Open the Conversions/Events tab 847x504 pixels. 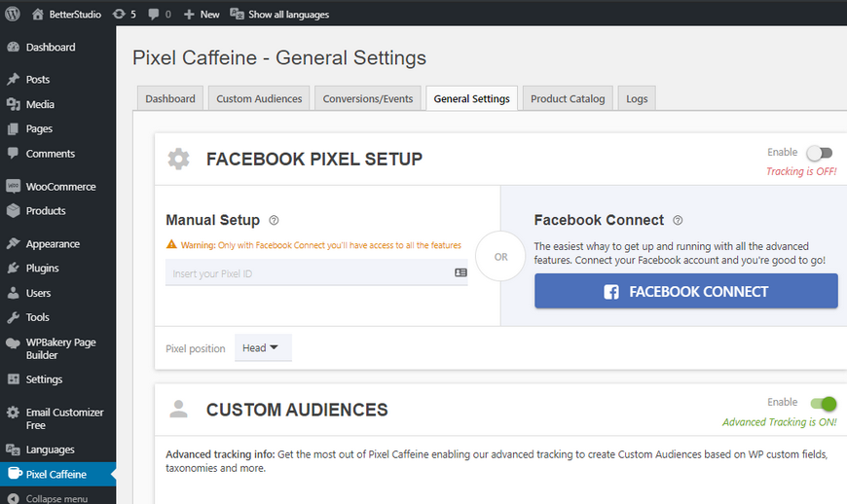[x=369, y=98]
